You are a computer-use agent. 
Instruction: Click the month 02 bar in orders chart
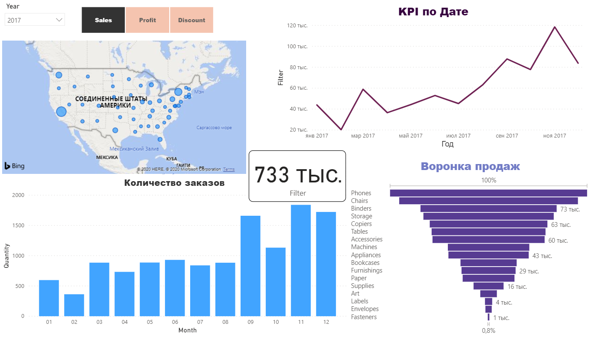pyautogui.click(x=74, y=305)
